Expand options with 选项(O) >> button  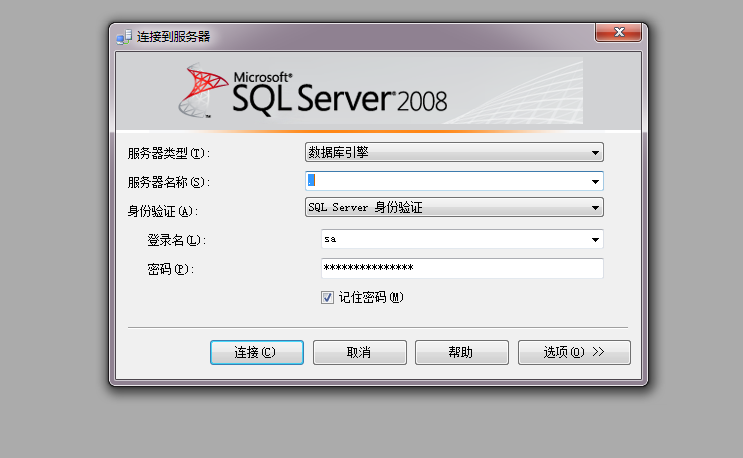point(574,352)
